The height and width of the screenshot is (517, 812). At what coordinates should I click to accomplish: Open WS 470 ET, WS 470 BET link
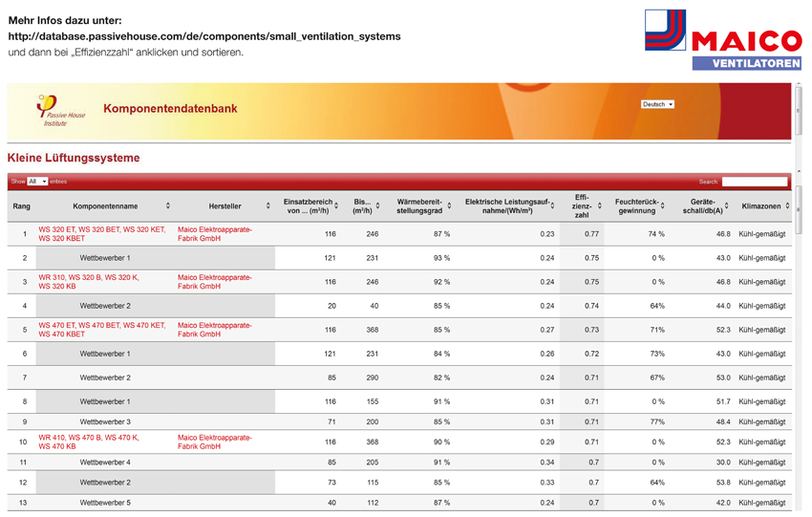click(x=102, y=330)
